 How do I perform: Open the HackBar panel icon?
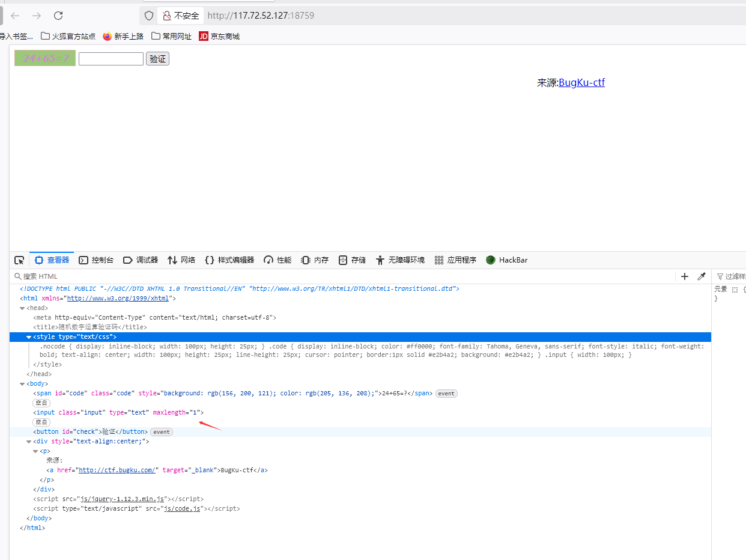[x=491, y=260]
